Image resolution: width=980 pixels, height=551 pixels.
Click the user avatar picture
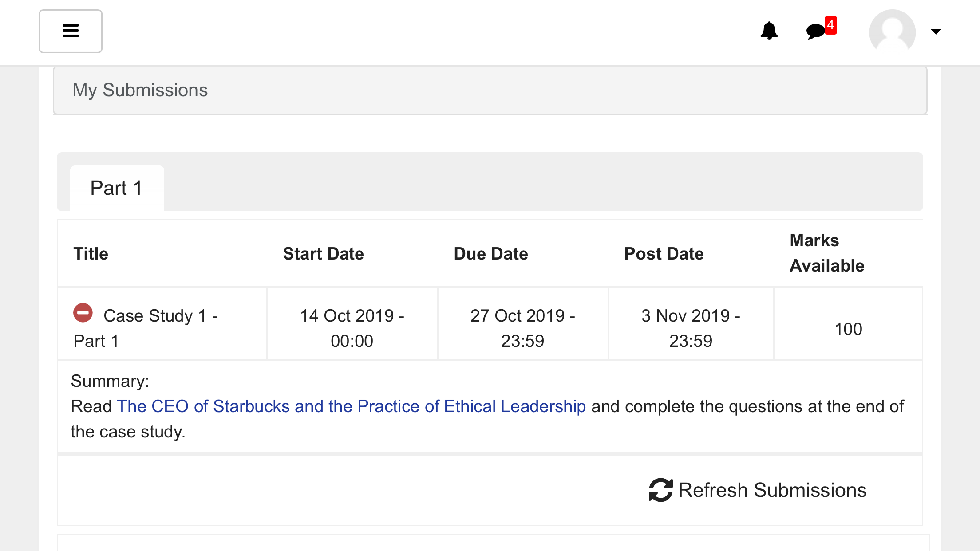click(892, 31)
